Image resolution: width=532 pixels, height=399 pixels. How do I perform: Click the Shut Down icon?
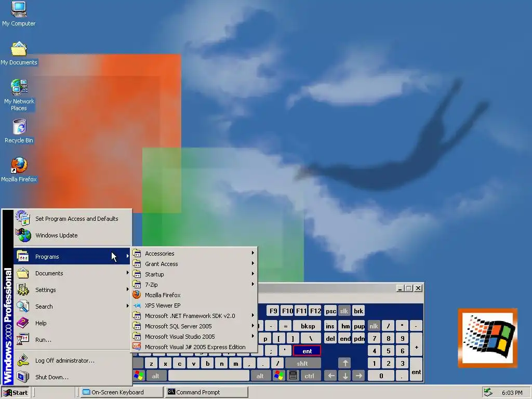(23, 377)
